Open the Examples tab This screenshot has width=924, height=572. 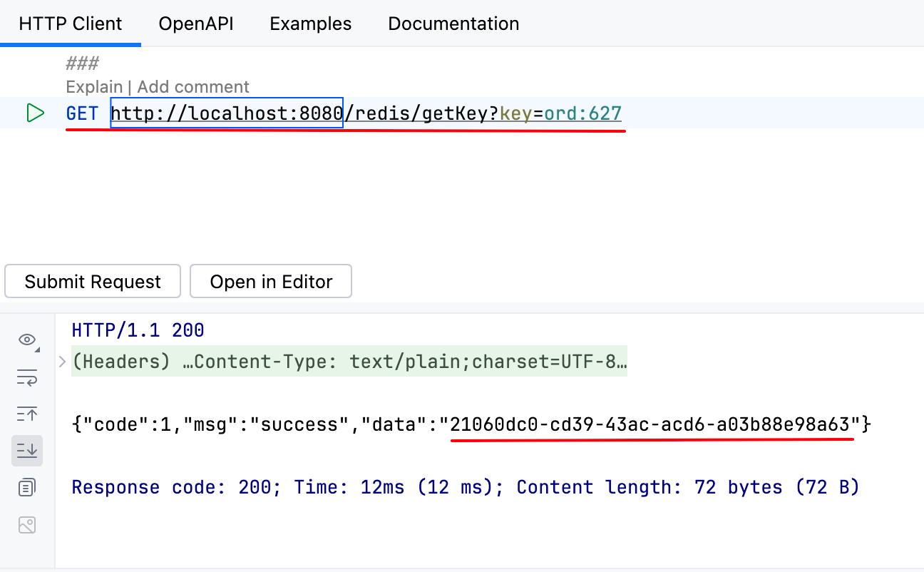pos(311,24)
